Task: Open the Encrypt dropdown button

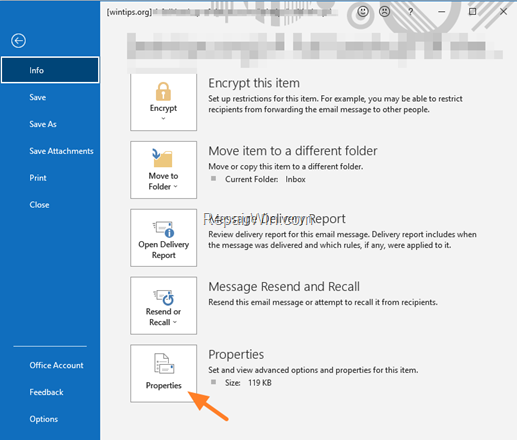Action: 163,102
